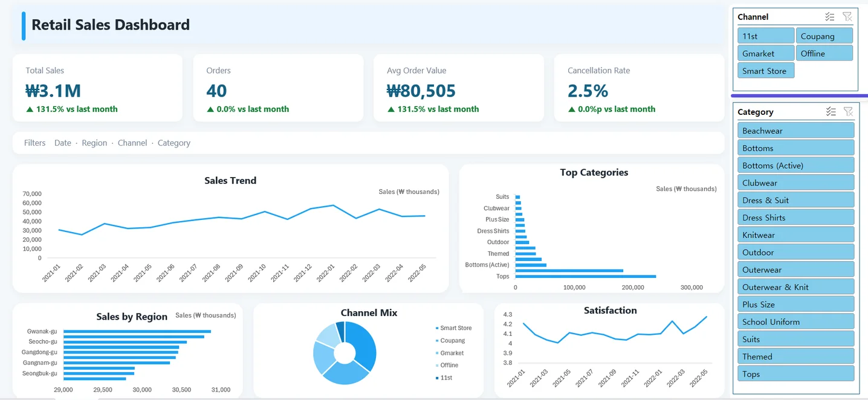
Task: Select the Gmarket channel button
Action: (x=766, y=53)
